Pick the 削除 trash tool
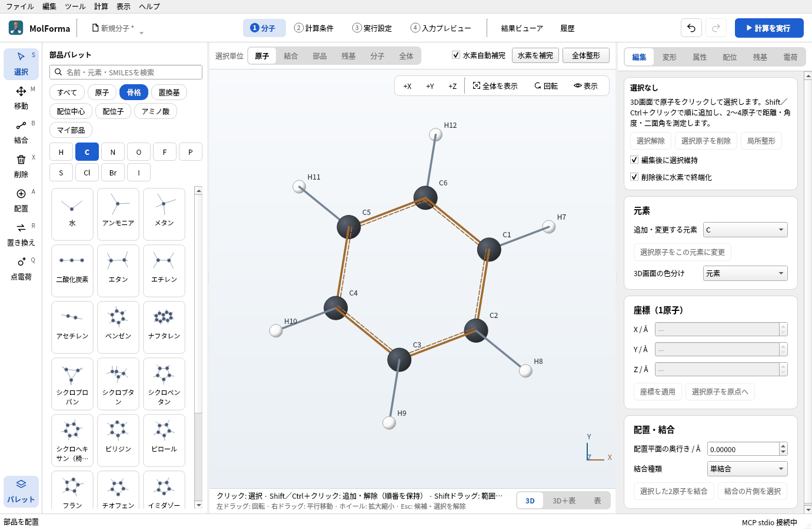Image resolution: width=812 pixels, height=530 pixels. pyautogui.click(x=21, y=166)
